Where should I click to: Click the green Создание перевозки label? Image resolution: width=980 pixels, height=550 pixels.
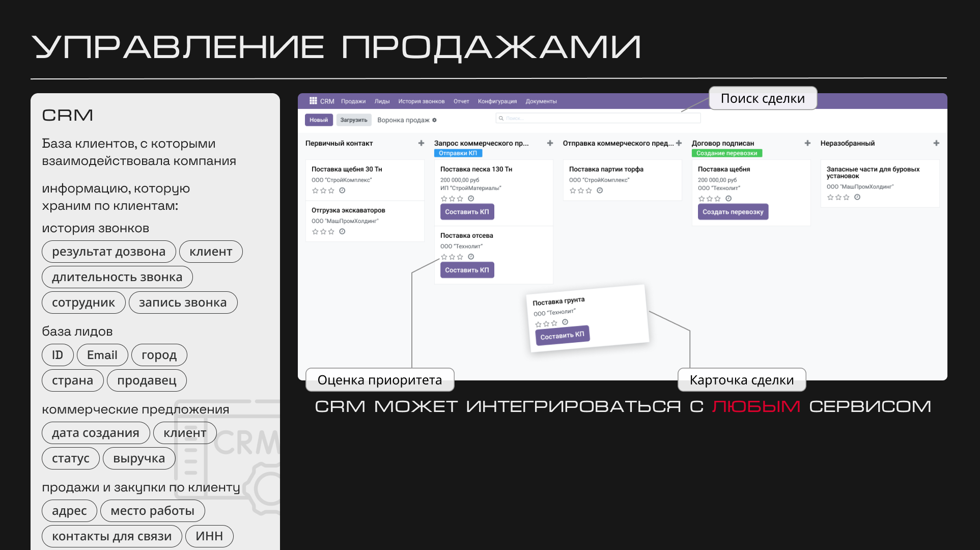(726, 153)
